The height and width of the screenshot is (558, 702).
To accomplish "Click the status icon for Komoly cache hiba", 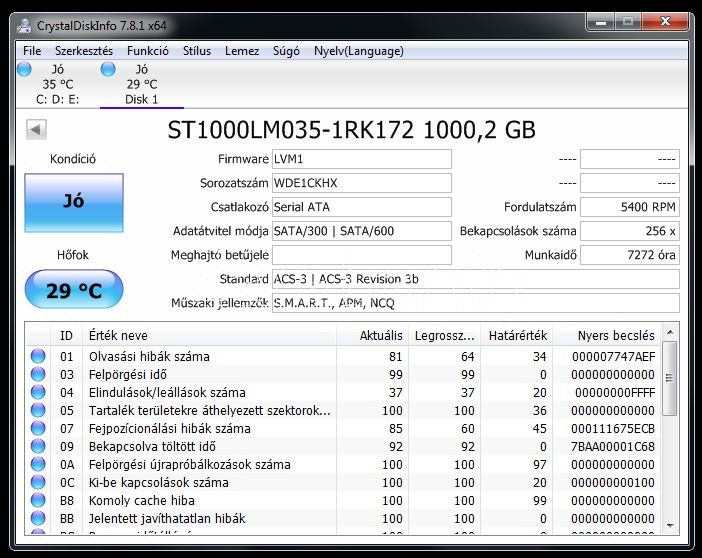I will pyautogui.click(x=38, y=501).
